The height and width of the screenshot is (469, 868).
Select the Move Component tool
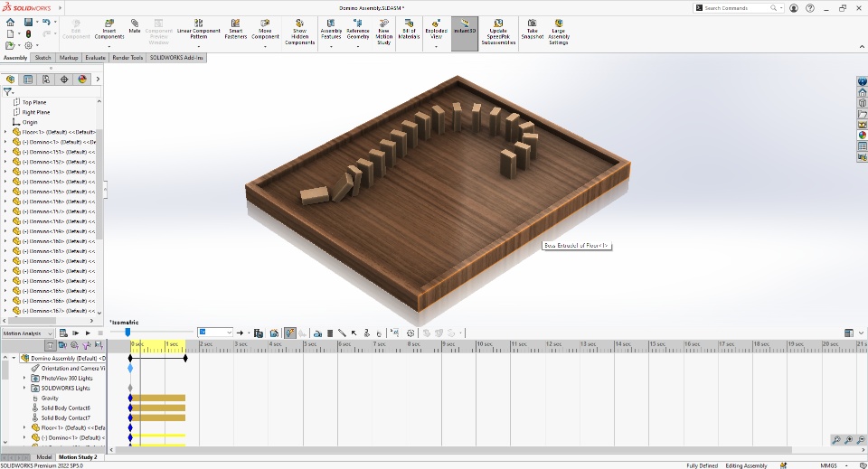(265, 30)
